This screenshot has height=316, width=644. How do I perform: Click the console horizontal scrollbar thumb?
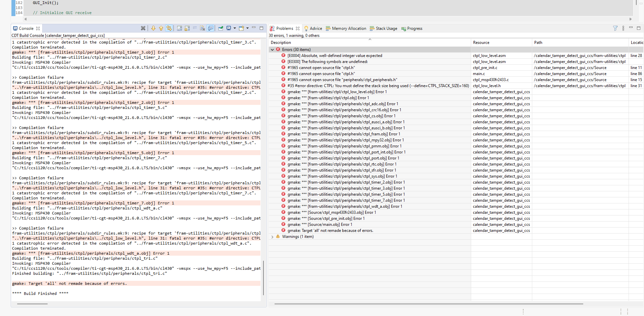click(32, 304)
